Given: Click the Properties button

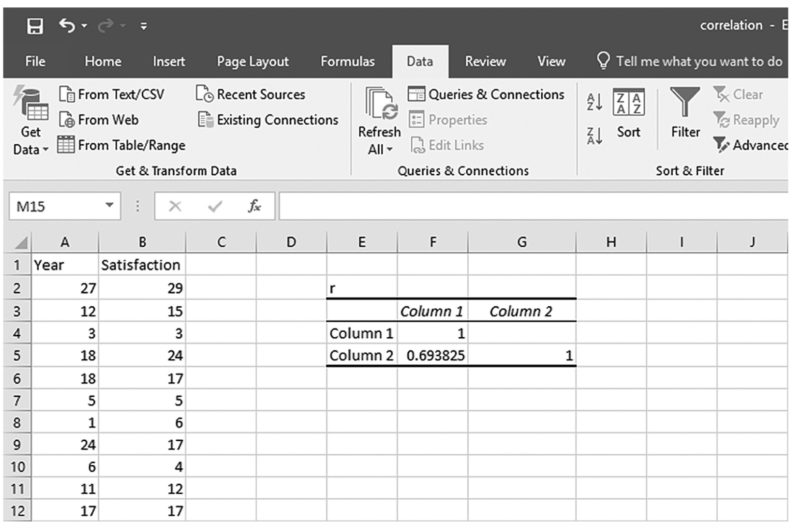Looking at the screenshot, I should 448,120.
